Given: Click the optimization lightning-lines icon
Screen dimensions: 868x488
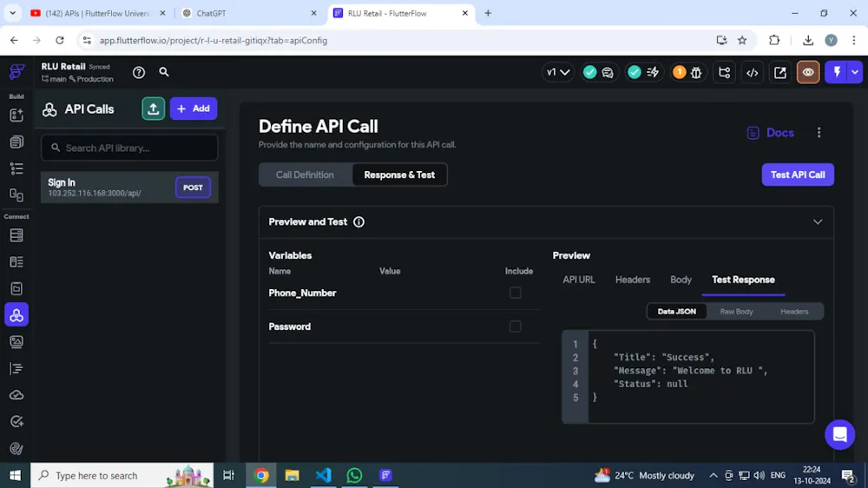Looking at the screenshot, I should [653, 73].
